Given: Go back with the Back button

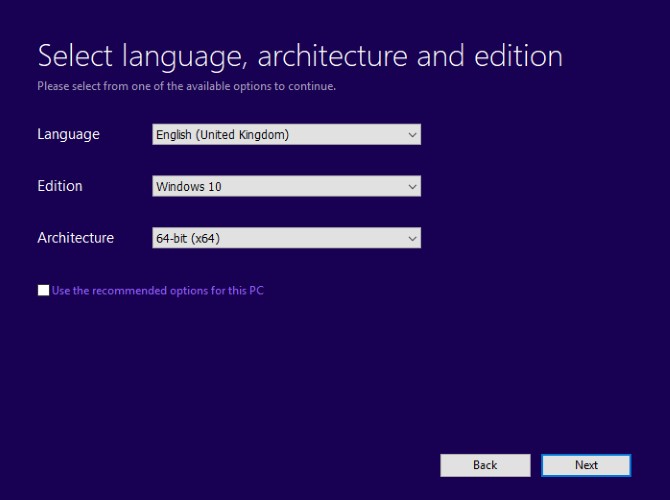Looking at the screenshot, I should point(485,465).
